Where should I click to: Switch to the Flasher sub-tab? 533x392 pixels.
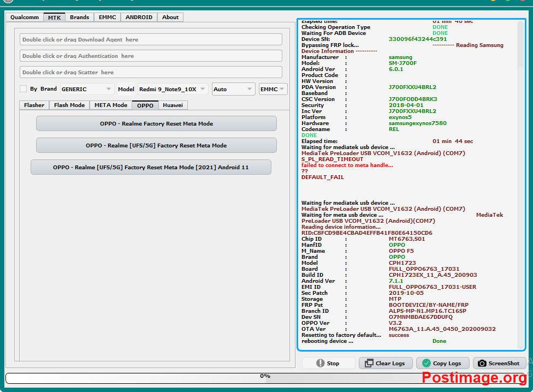click(x=34, y=105)
